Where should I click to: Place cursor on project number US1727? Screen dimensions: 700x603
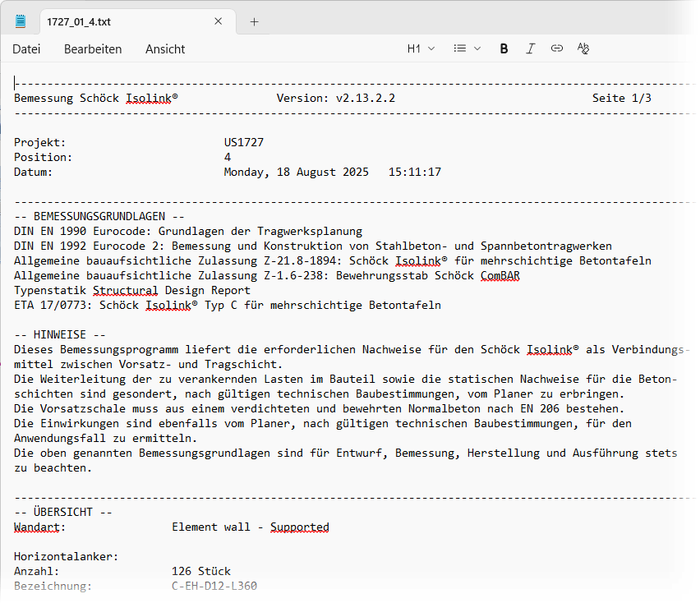click(x=244, y=143)
